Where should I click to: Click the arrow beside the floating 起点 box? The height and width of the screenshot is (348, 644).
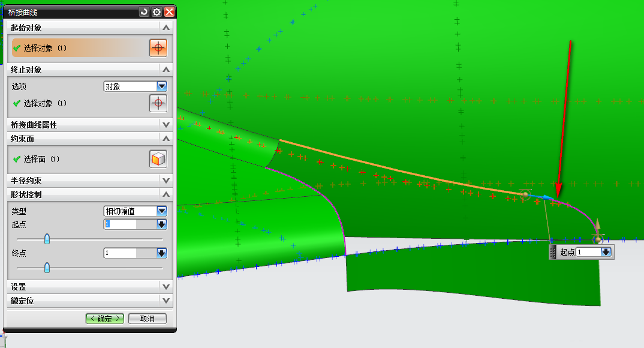(x=606, y=253)
